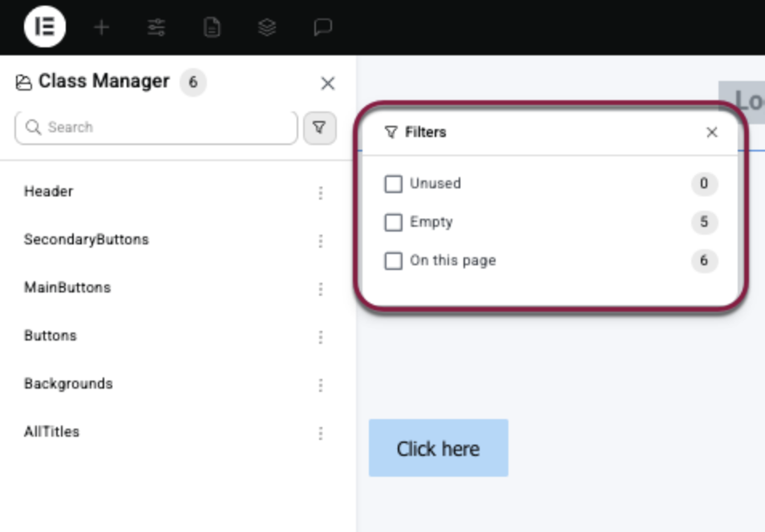The width and height of the screenshot is (765, 532).
Task: Open the Header class options menu
Action: [x=321, y=193]
